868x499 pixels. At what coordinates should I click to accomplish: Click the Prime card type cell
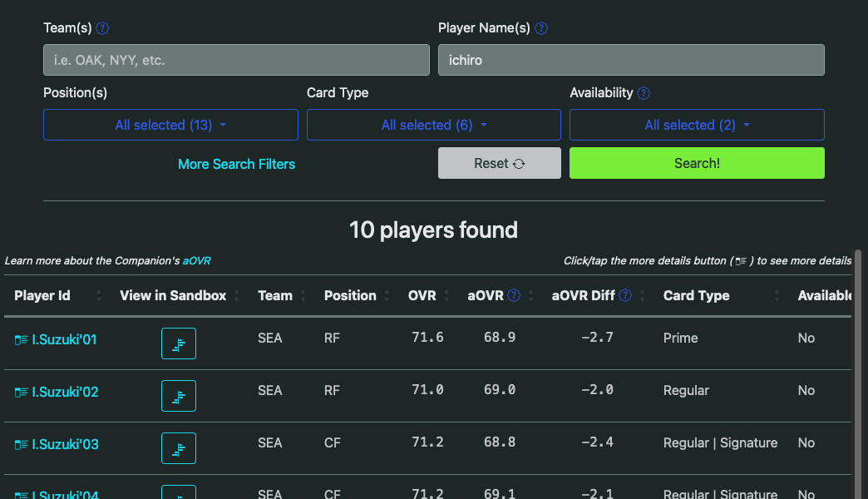tap(680, 338)
